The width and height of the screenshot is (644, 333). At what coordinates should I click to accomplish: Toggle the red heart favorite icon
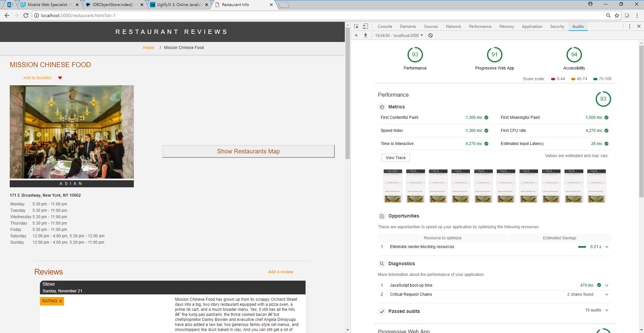click(x=60, y=78)
